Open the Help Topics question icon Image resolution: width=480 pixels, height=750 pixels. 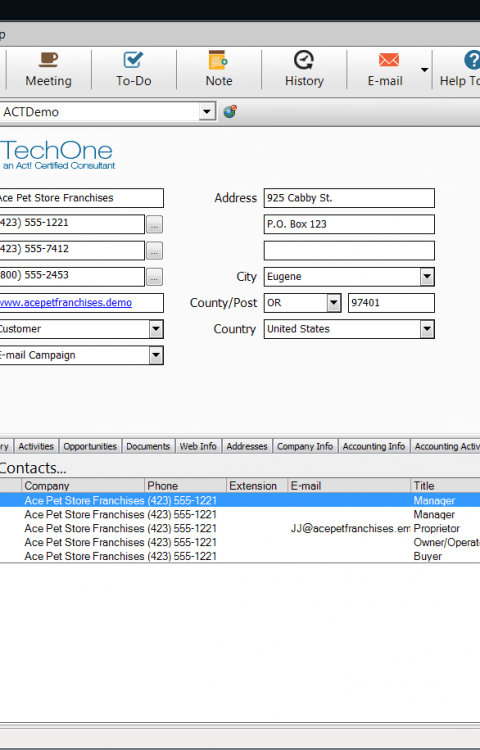[472, 60]
